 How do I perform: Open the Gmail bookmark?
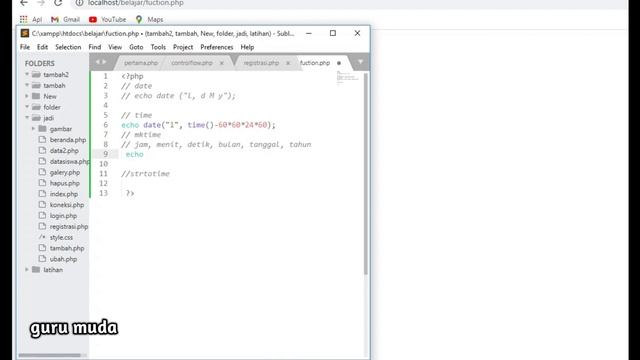pyautogui.click(x=65, y=19)
